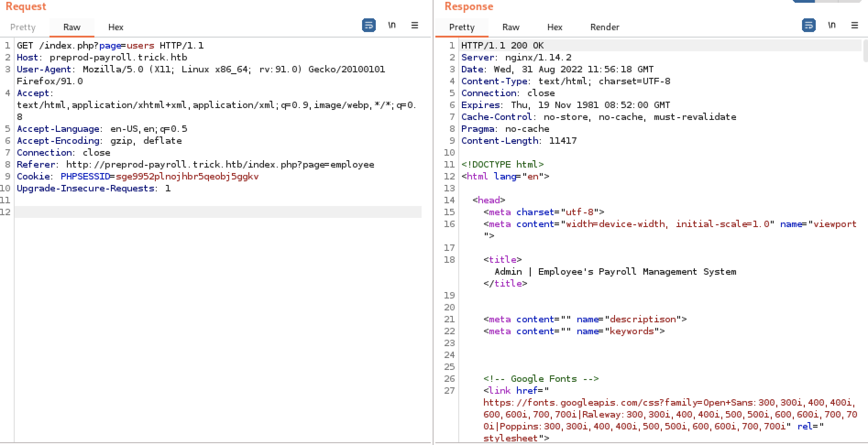Click the Expires response header
The image size is (868, 445).
tap(566, 105)
